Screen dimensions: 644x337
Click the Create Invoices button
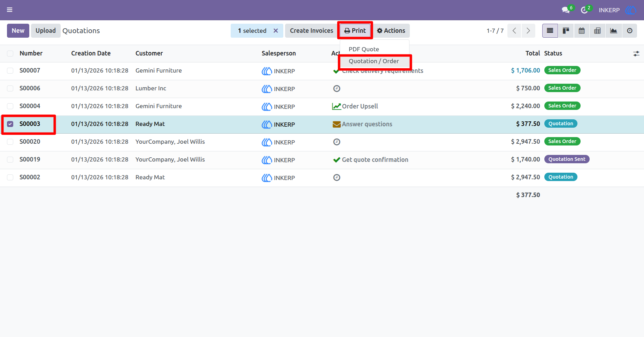(312, 31)
